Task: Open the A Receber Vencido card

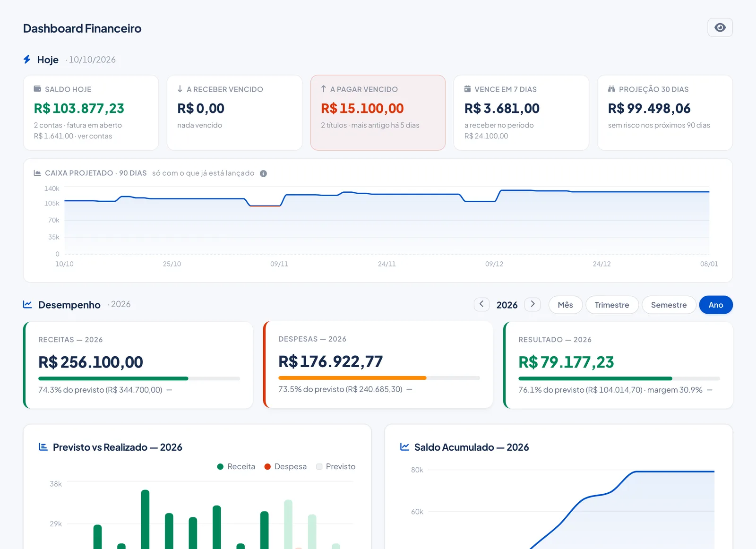Action: (x=234, y=112)
